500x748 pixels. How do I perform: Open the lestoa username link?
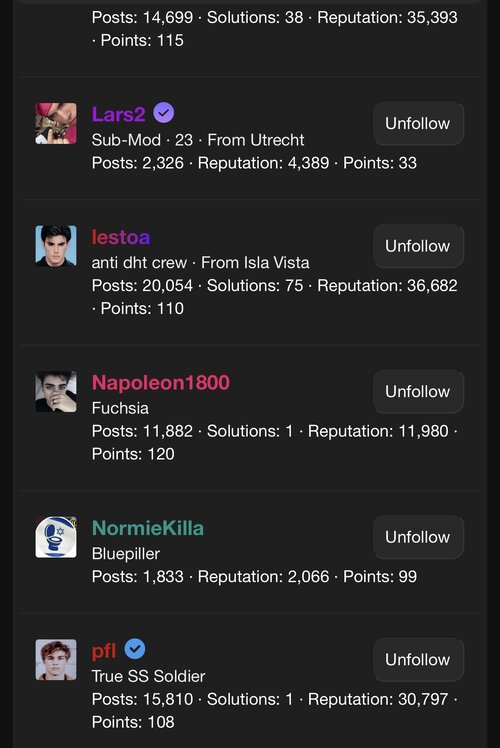(121, 237)
